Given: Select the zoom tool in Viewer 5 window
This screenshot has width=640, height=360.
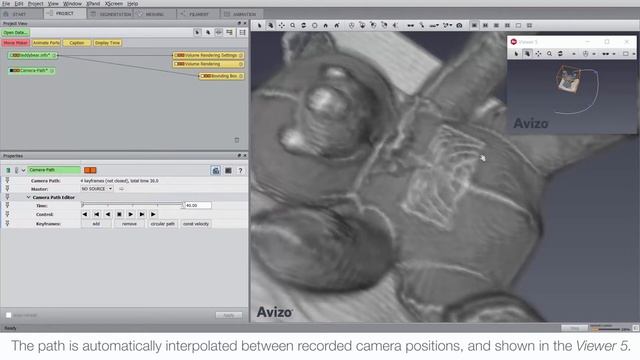Looking at the screenshot, I should [549, 53].
